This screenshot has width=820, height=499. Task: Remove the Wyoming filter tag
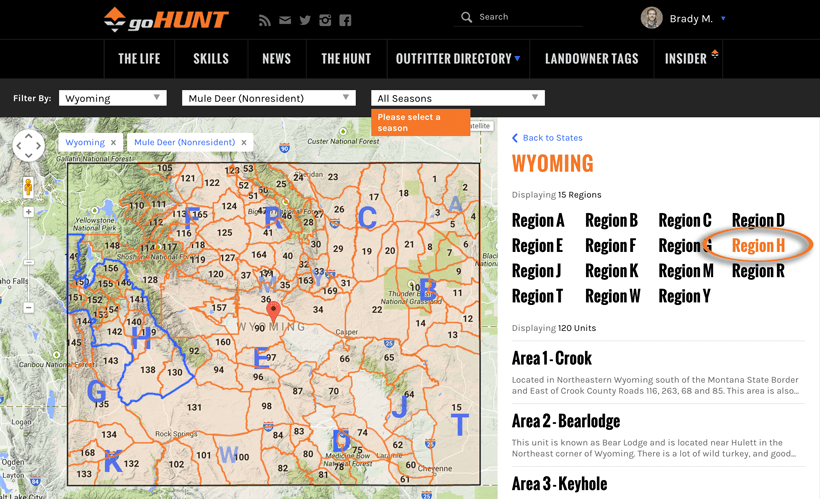point(113,142)
